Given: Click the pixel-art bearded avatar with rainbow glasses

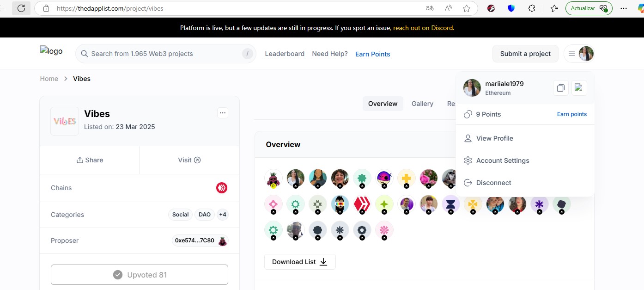Looking at the screenshot, I should (340, 204).
